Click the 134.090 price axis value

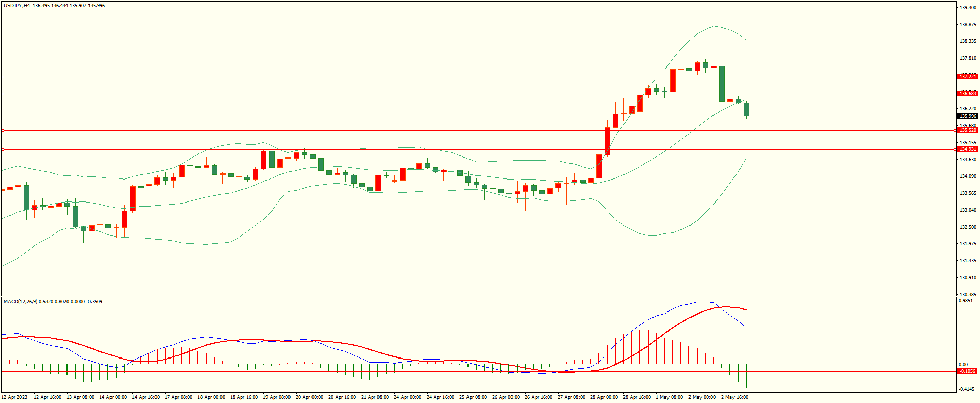click(968, 176)
